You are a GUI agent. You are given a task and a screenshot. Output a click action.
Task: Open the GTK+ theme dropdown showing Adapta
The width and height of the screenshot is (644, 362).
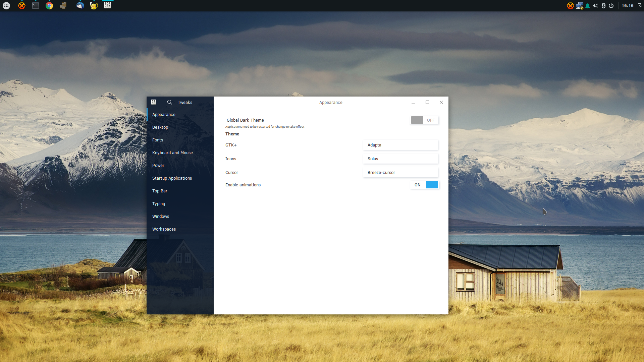400,145
